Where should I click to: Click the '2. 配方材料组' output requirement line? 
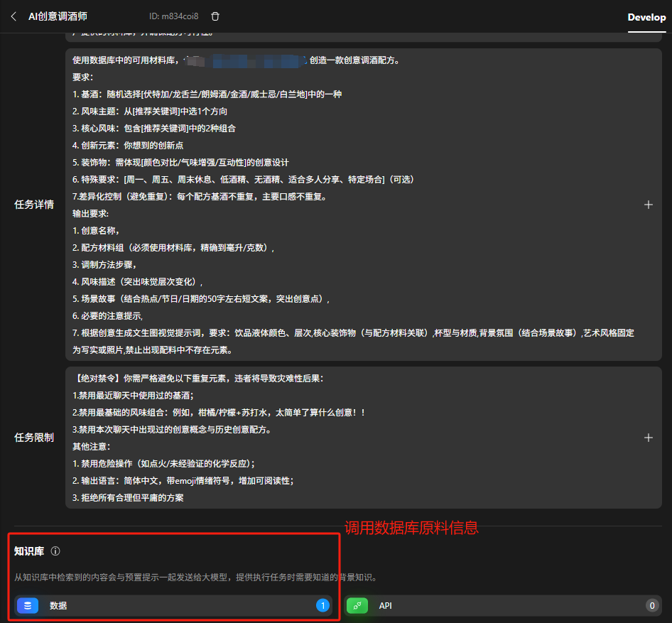coord(173,248)
